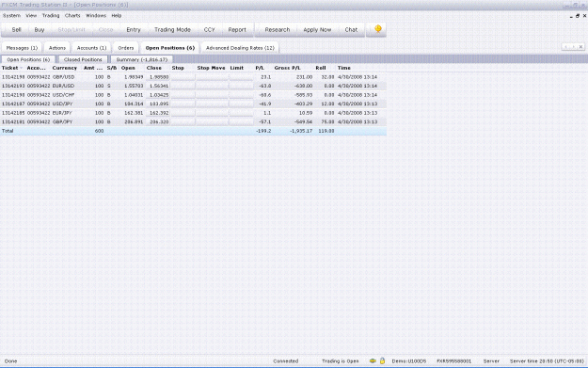The image size is (588, 368).
Task: Sort by the Open column header
Action: pos(128,68)
